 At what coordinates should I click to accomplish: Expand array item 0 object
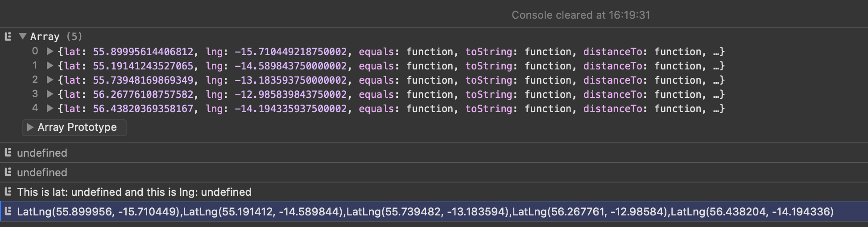50,52
